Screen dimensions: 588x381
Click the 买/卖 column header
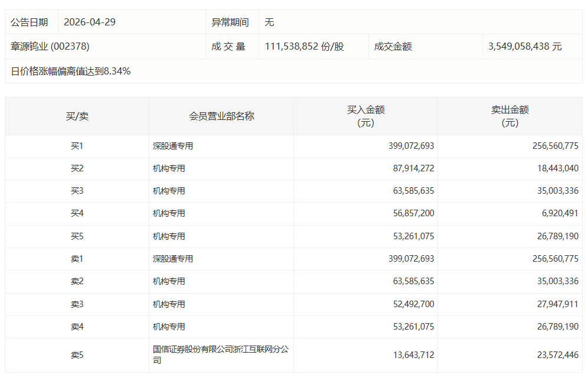pyautogui.click(x=77, y=116)
